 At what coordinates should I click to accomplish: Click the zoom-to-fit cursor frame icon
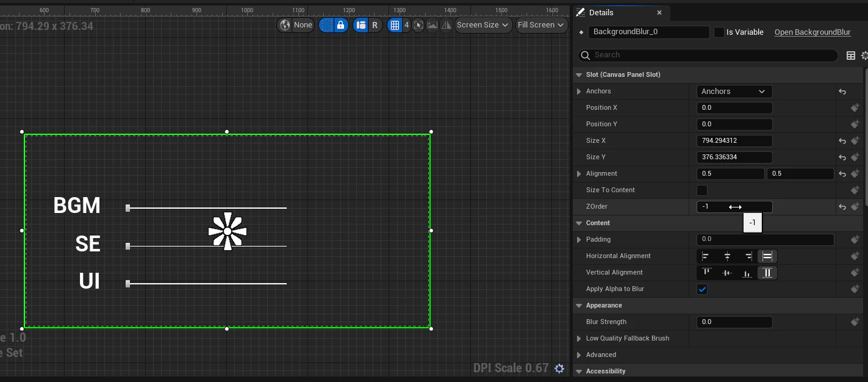point(418,25)
